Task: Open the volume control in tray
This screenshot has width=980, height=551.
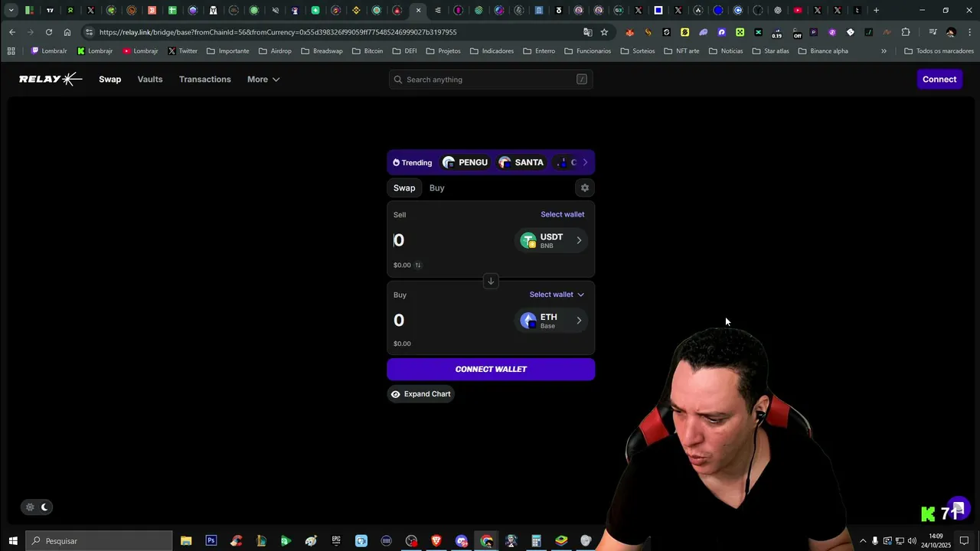Action: (x=912, y=541)
